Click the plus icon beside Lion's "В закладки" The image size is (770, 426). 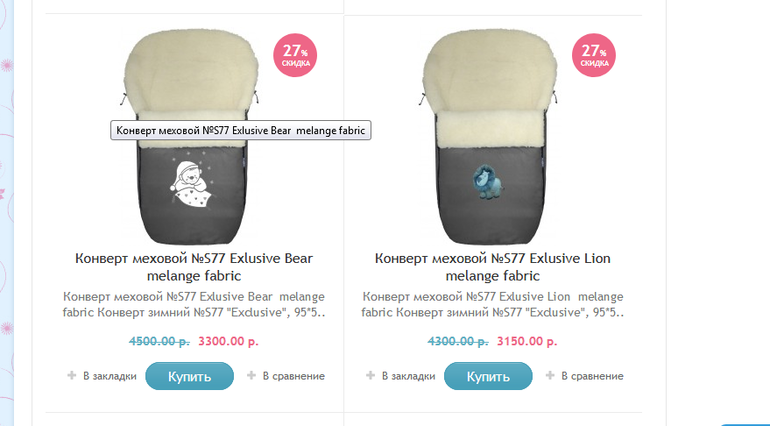[371, 376]
